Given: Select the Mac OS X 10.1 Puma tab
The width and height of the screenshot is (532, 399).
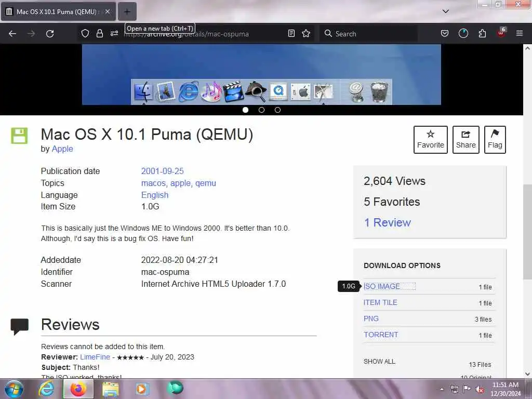Looking at the screenshot, I should pyautogui.click(x=58, y=11).
